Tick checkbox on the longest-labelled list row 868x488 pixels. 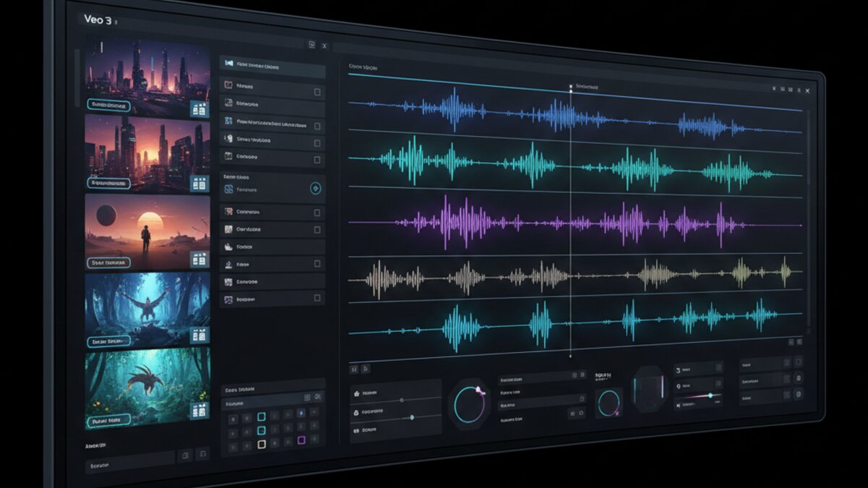317,126
